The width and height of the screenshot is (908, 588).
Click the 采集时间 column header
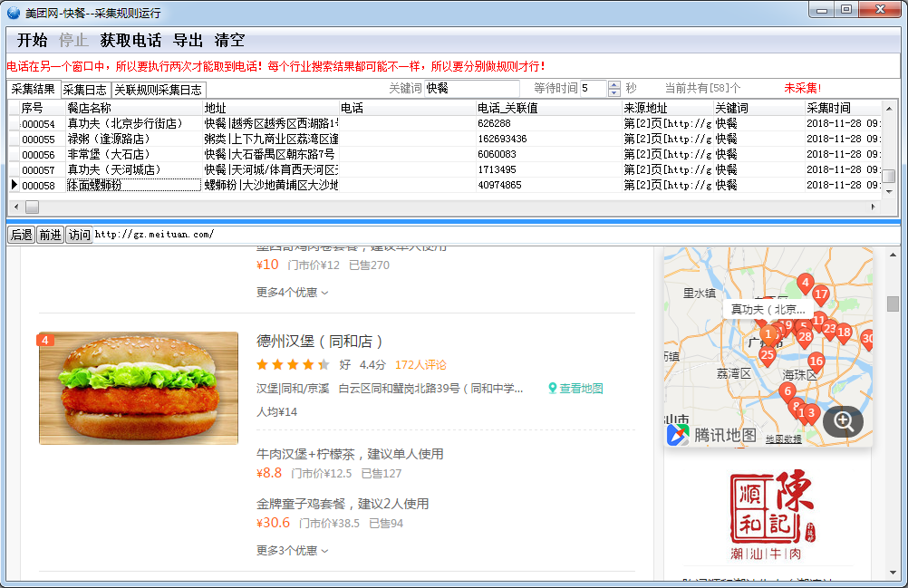(x=843, y=108)
